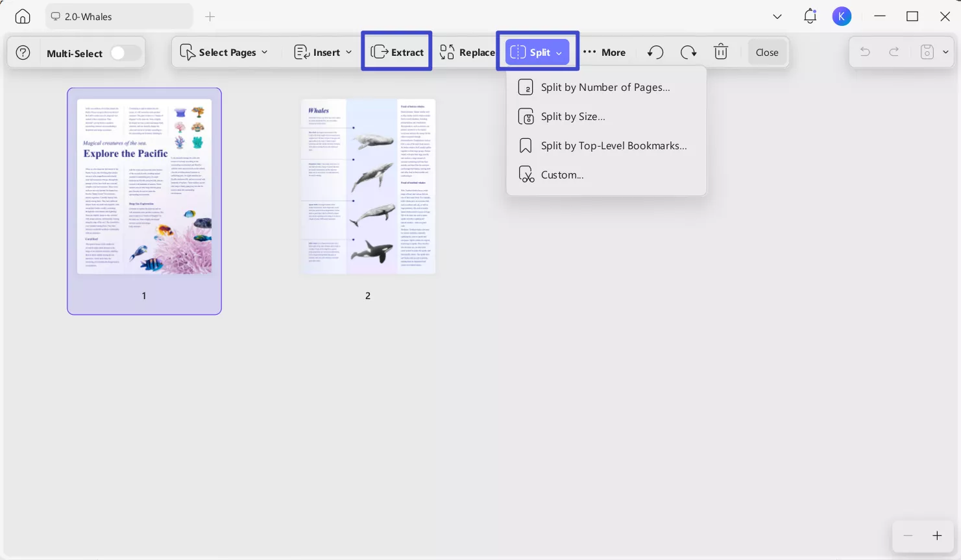Open the More options button
961x560 pixels.
[x=603, y=52]
